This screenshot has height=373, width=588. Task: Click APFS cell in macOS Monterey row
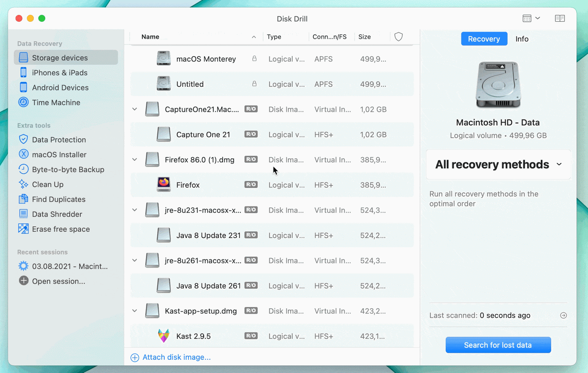click(323, 59)
